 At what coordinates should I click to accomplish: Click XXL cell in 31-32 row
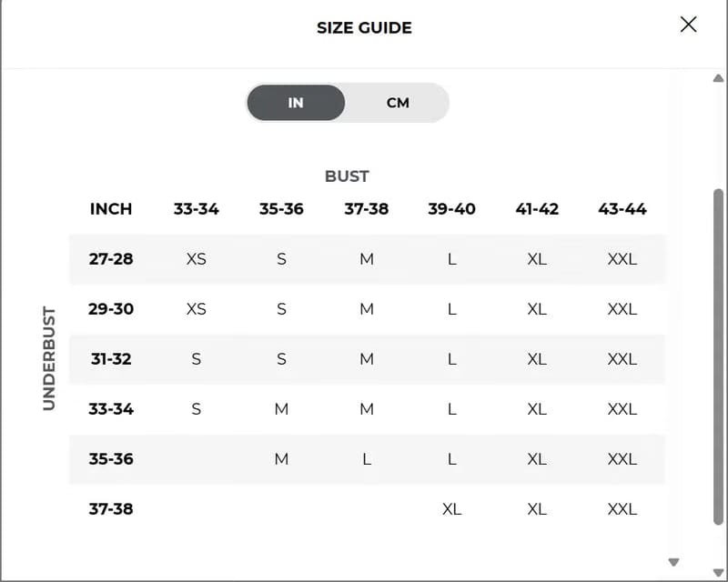(622, 359)
